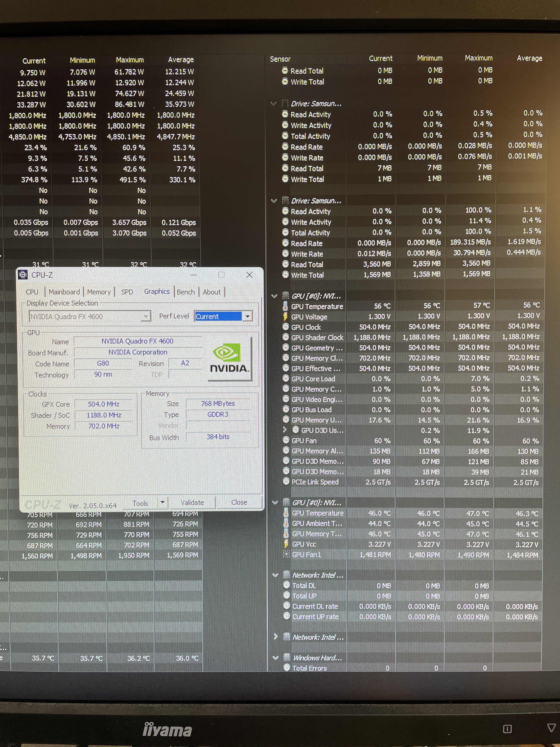The image size is (560, 747).
Task: Click the GPU Voltage lightning icon
Action: tap(286, 317)
